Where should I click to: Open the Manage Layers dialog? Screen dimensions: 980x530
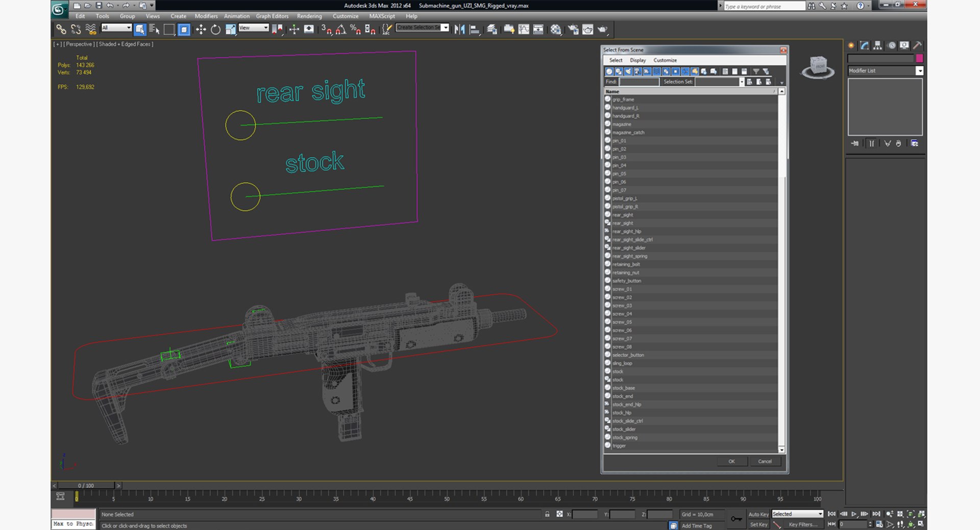point(492,30)
